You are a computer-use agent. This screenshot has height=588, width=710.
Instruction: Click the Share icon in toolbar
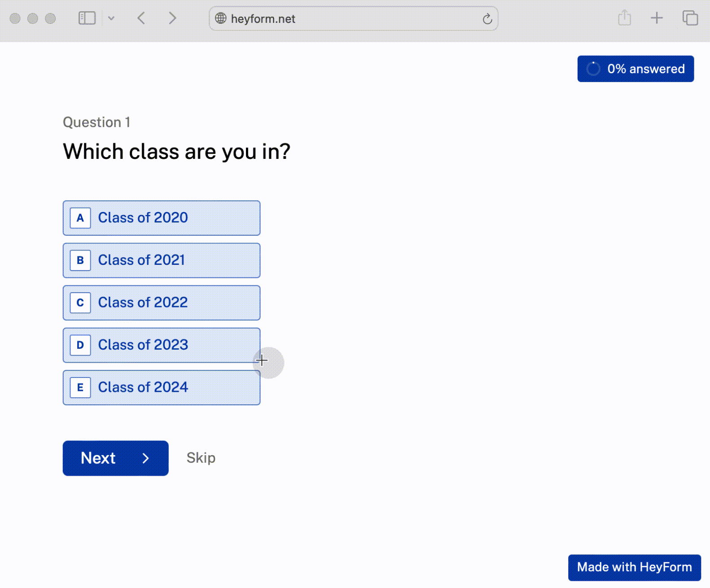[x=624, y=18]
